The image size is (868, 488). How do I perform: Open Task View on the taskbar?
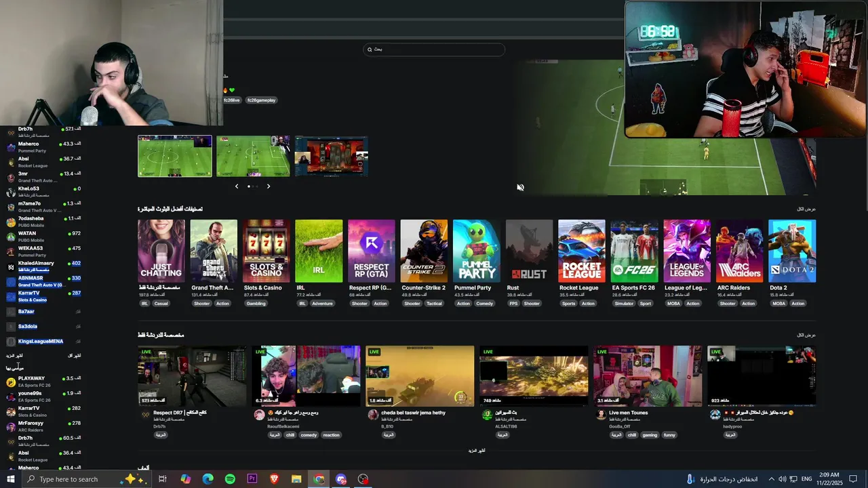(x=163, y=479)
